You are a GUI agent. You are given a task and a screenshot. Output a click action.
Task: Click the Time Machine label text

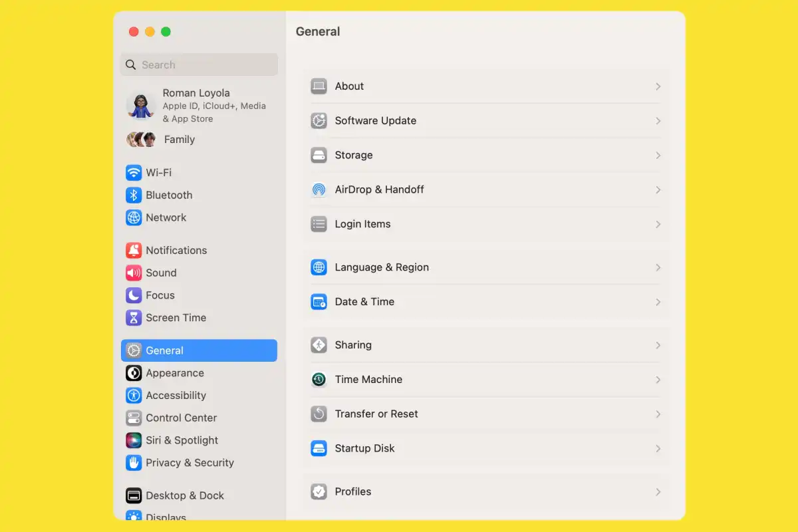point(368,380)
